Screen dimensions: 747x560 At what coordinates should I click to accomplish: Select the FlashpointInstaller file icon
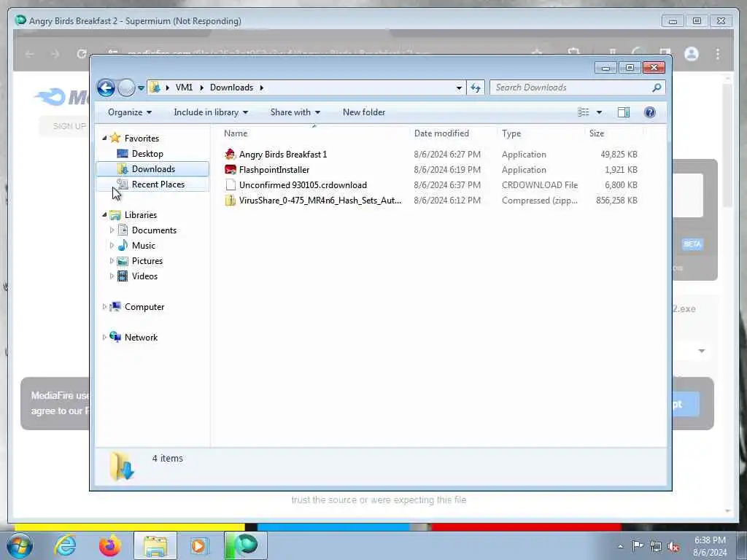(230, 169)
